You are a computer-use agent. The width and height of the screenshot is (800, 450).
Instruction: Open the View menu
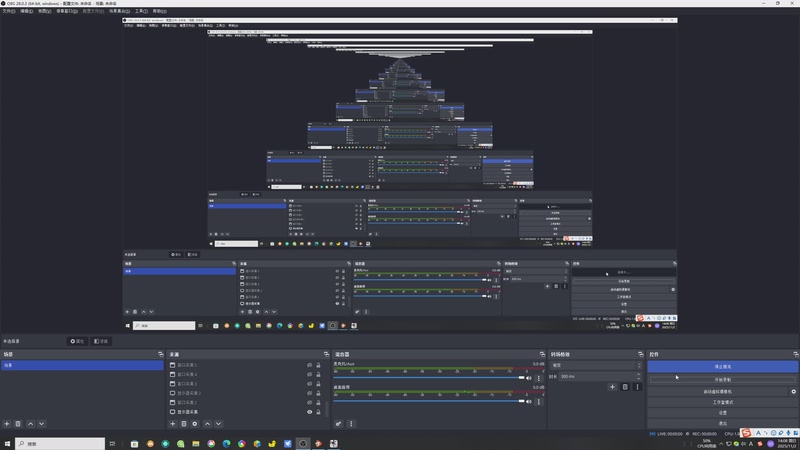(x=45, y=11)
